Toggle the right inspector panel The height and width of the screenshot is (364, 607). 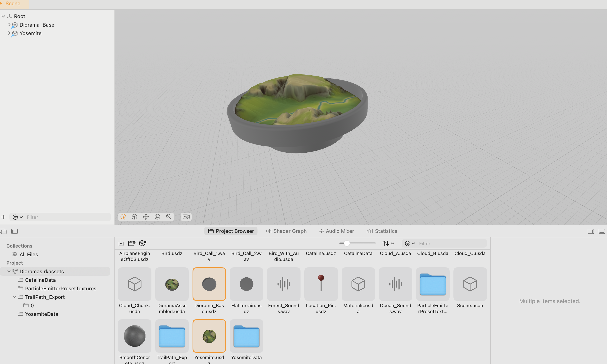pos(591,231)
